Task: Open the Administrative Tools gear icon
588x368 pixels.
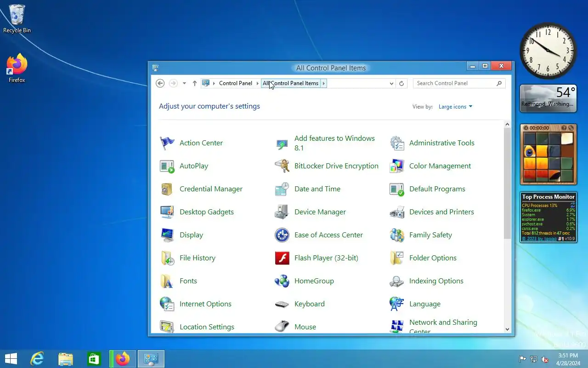Action: [x=397, y=143]
